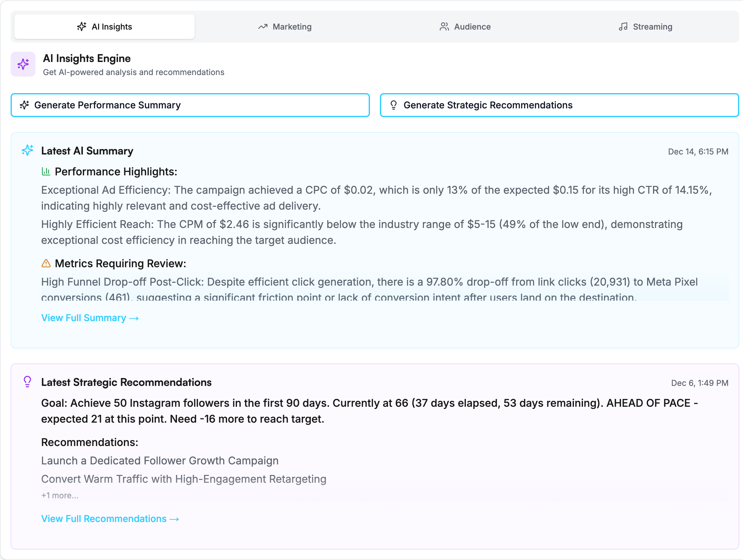743x560 pixels.
Task: Click sparkle icon on Generate Performance Summary
Action: [25, 105]
